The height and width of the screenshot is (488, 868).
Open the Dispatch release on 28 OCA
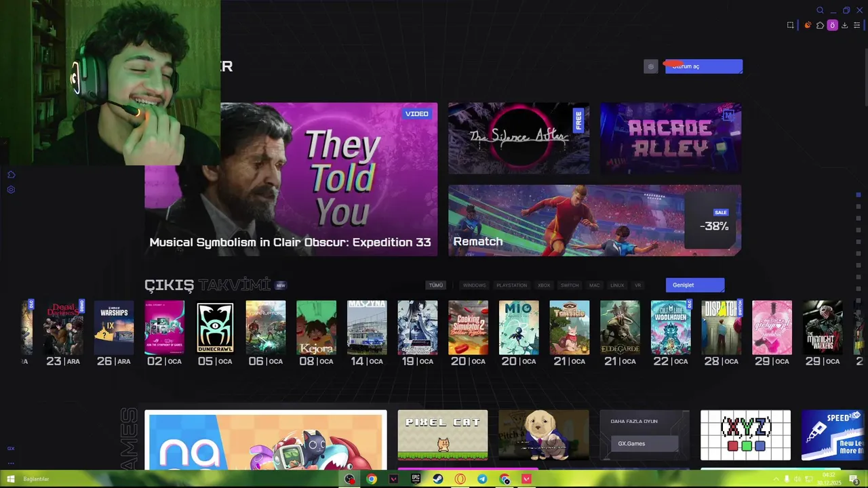pyautogui.click(x=722, y=327)
